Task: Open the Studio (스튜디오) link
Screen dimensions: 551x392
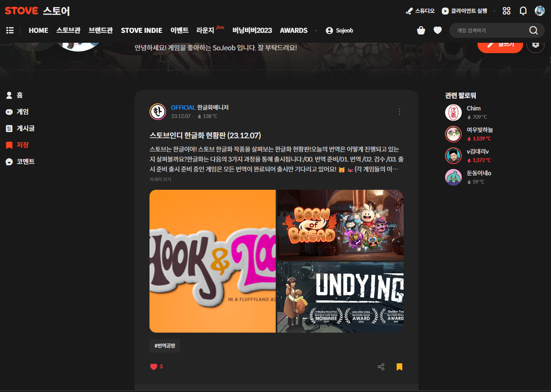Action: click(x=420, y=11)
